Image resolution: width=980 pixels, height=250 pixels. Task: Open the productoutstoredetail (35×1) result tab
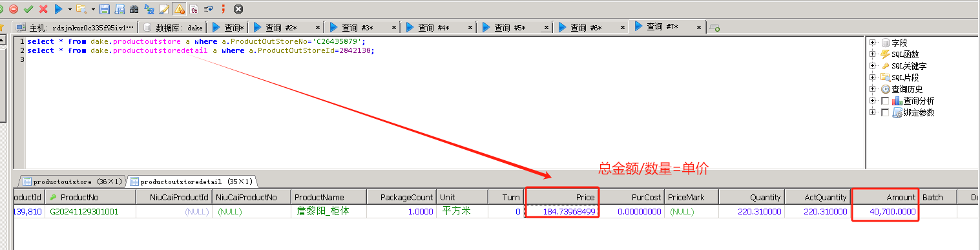[192, 182]
